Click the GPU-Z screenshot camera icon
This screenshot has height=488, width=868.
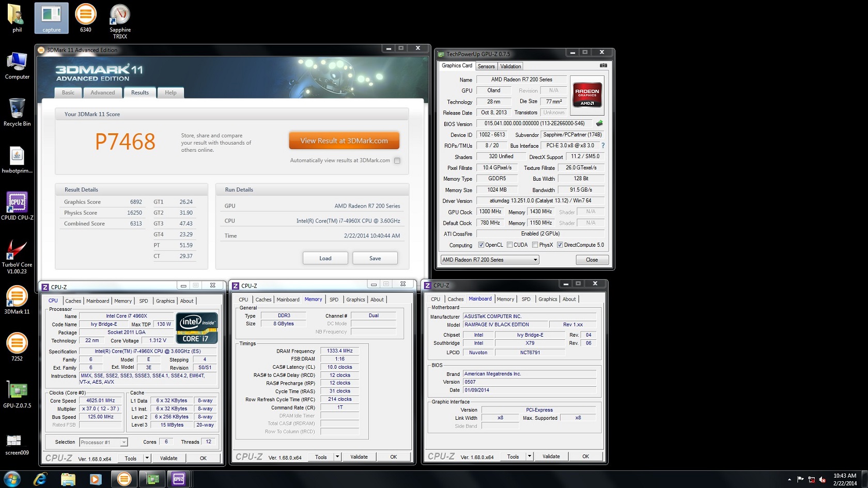click(603, 66)
